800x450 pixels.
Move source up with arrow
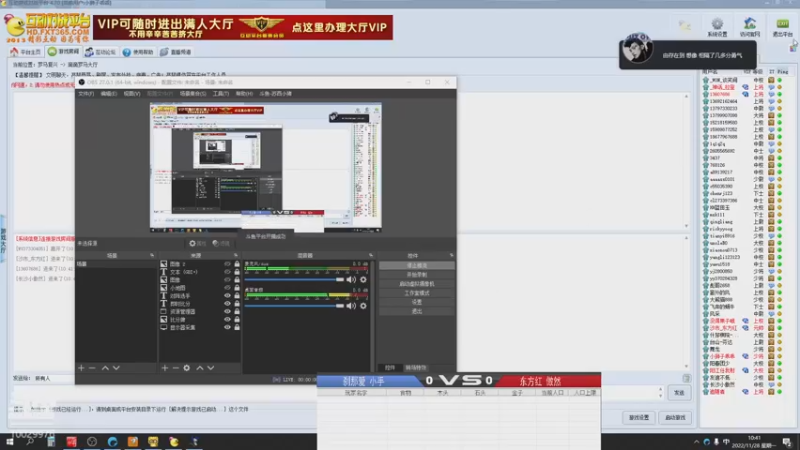[x=199, y=368]
